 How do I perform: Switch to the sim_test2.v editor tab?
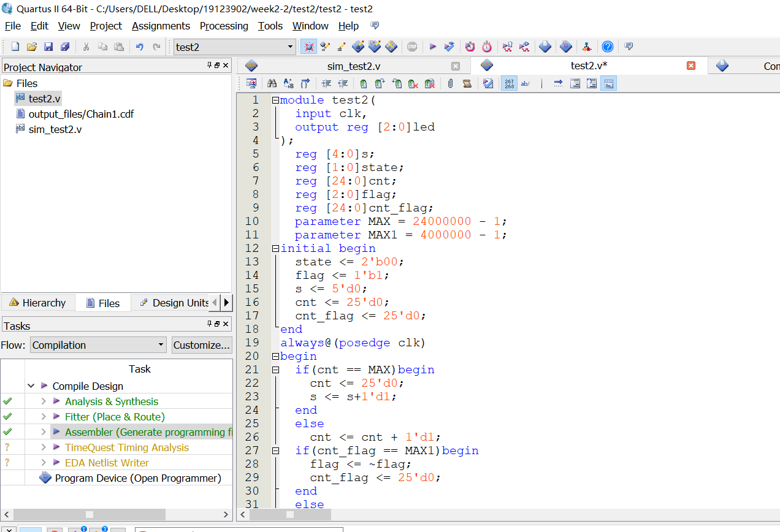click(x=353, y=66)
